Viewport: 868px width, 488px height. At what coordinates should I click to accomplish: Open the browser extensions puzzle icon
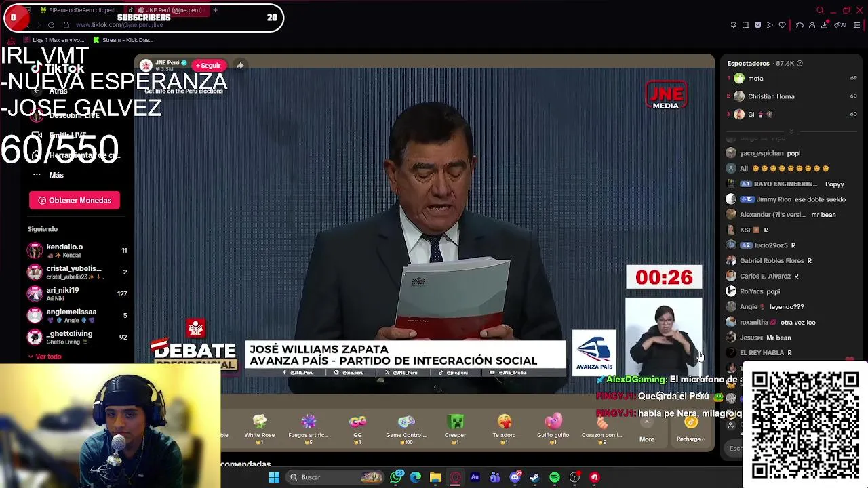tap(800, 25)
